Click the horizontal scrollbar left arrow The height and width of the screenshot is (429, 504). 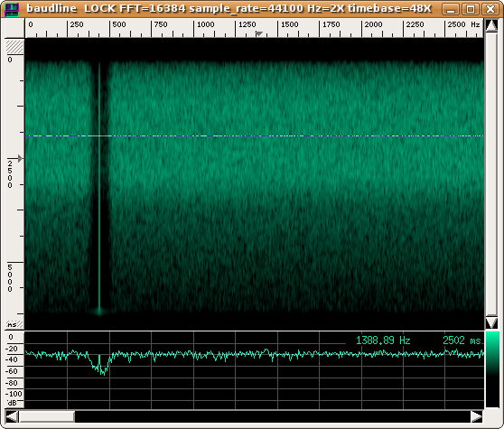point(12,416)
